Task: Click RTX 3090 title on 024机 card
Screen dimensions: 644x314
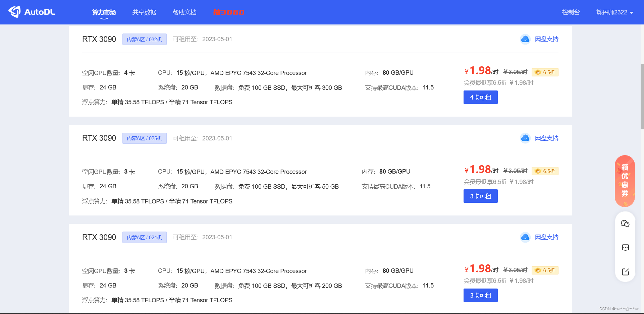Action: 99,237
